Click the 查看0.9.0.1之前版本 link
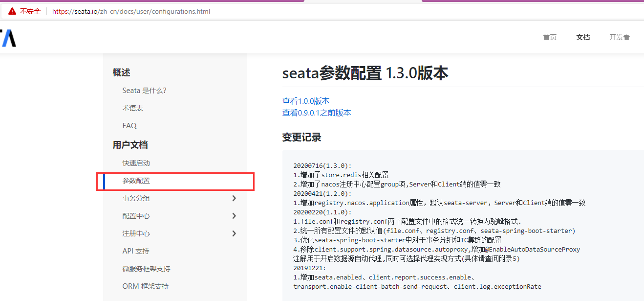Image resolution: width=644 pixels, height=301 pixels. 317,113
